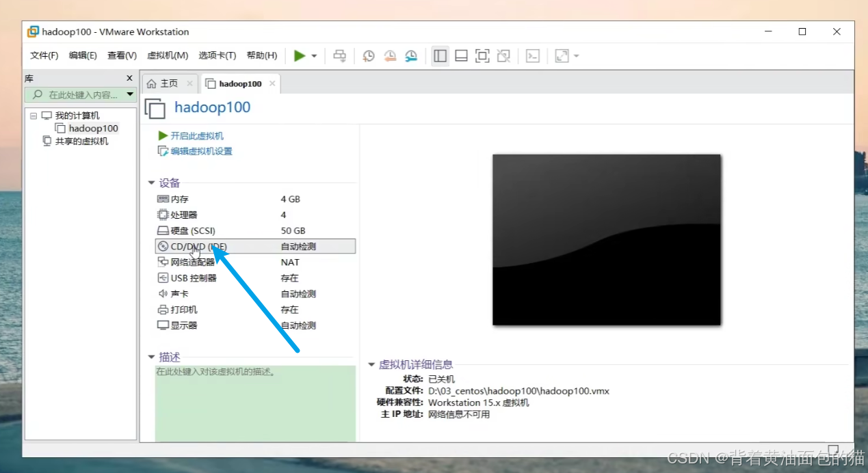Screen dimensions: 868x473
Task: Collapse the 描述 section
Action: 152,357
